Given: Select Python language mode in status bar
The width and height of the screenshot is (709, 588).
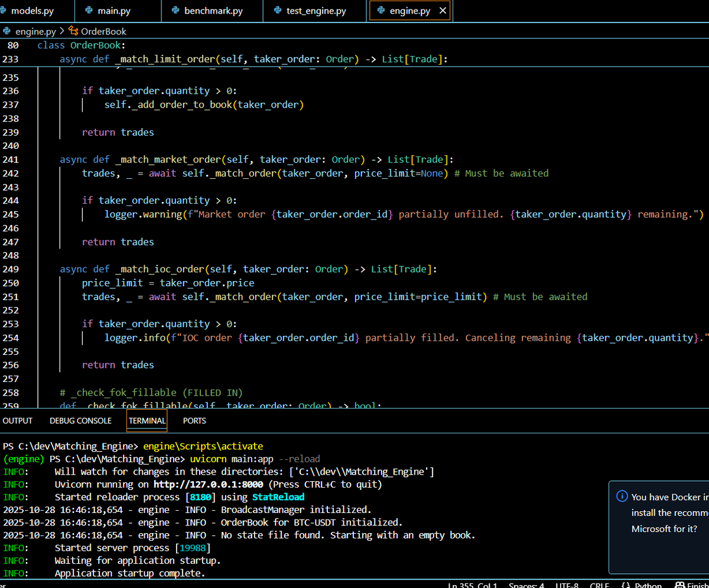Looking at the screenshot, I should pyautogui.click(x=648, y=585).
